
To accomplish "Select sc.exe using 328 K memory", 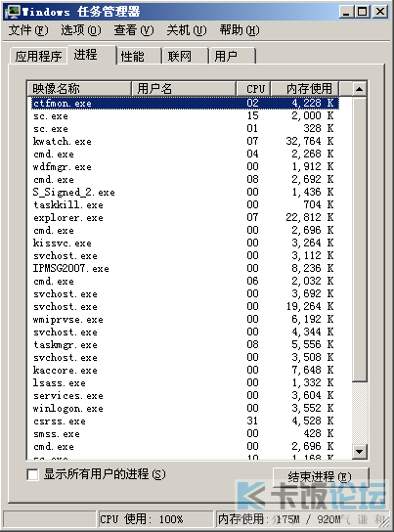I will tap(185, 128).
